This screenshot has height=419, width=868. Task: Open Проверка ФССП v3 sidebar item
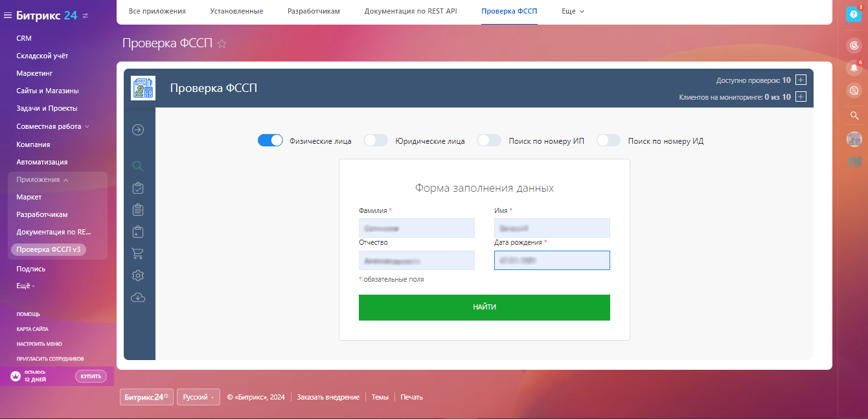tap(49, 249)
